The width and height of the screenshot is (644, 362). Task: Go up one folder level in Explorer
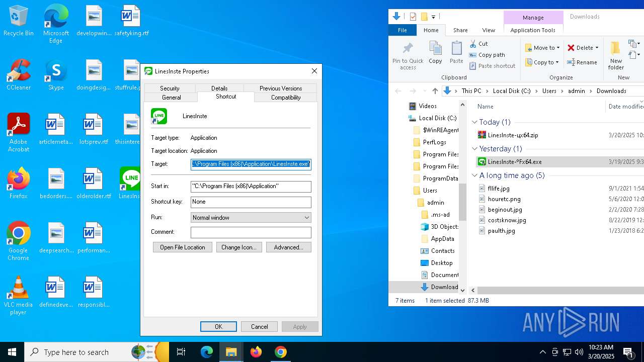(435, 91)
